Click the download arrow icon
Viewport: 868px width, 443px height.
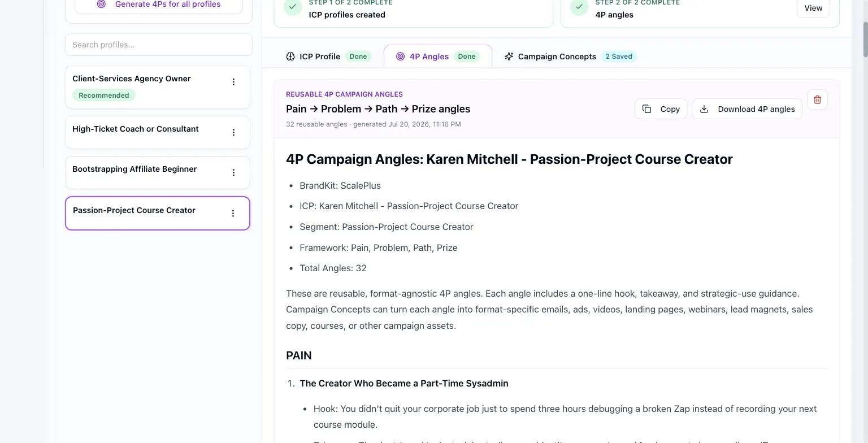pyautogui.click(x=704, y=109)
